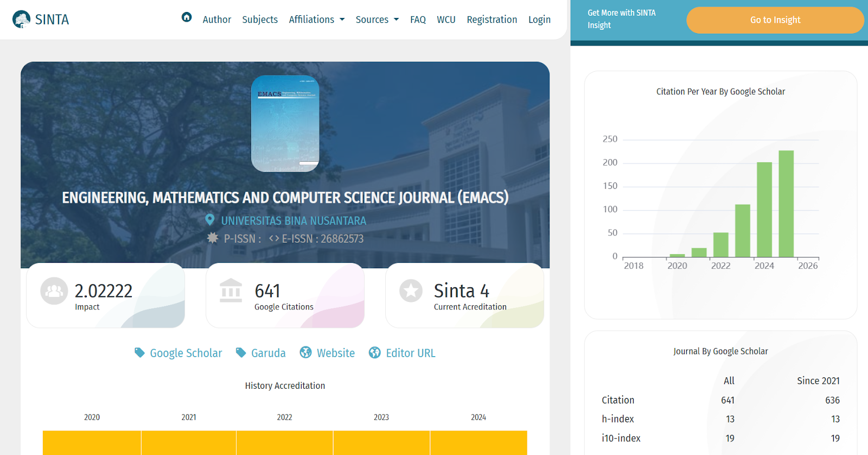868x455 pixels.
Task: Click the Editor URL globe icon
Action: (x=375, y=353)
